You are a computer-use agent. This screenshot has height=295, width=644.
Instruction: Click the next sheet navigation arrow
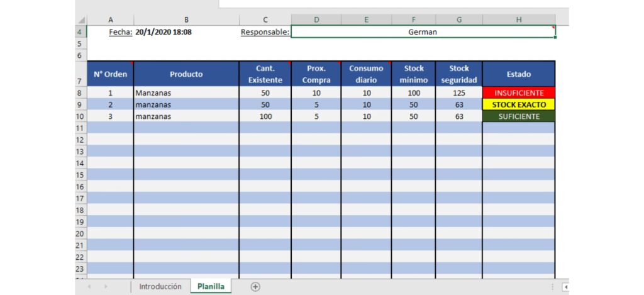[x=105, y=287]
